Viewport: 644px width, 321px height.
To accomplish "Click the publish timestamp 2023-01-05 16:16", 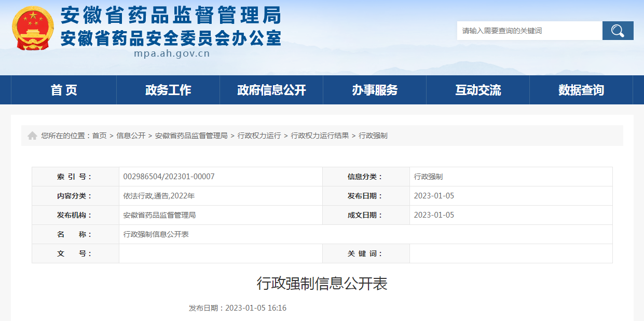I will coord(256,308).
